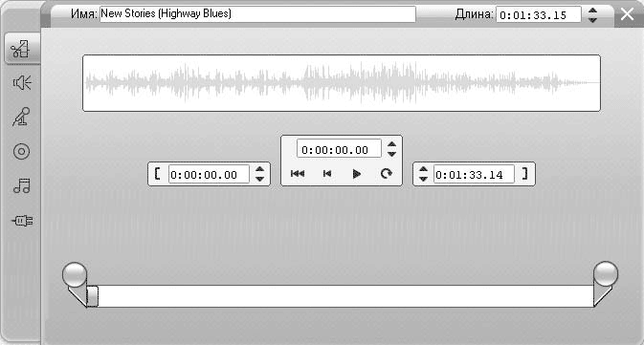The height and width of the screenshot is (345, 644).
Task: Click the right trim handle ball marker
Action: (606, 273)
